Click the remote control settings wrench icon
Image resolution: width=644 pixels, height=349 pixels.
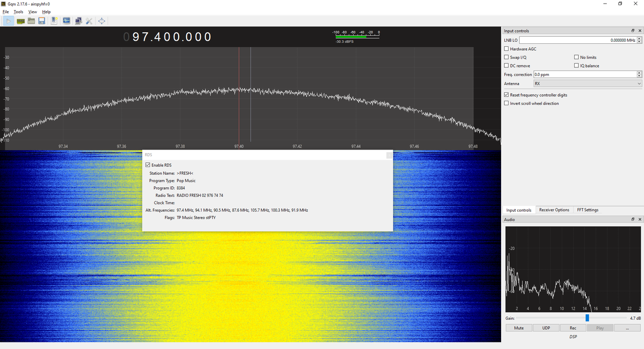point(89,21)
